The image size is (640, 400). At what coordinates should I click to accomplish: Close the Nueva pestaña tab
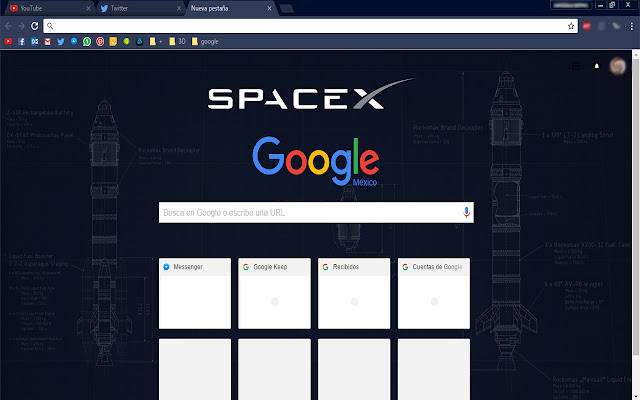pos(269,8)
